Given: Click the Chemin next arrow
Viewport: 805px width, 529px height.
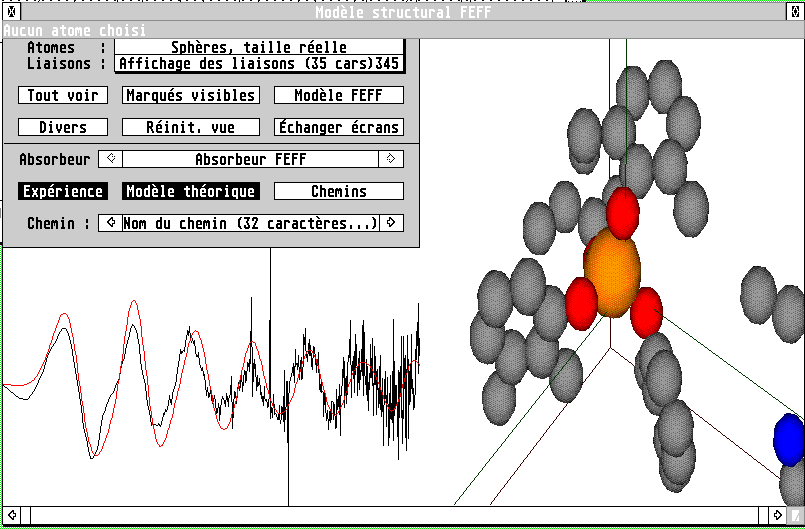Looking at the screenshot, I should pos(391,223).
